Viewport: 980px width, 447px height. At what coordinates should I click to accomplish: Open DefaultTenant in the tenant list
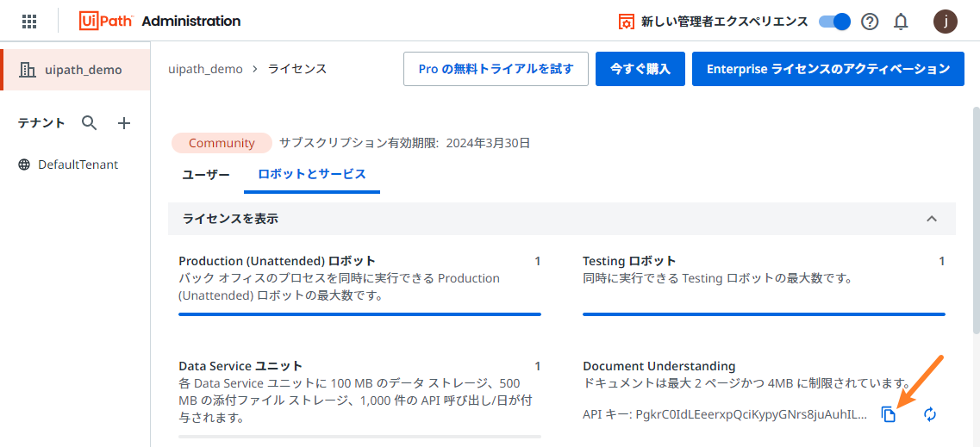[78, 165]
